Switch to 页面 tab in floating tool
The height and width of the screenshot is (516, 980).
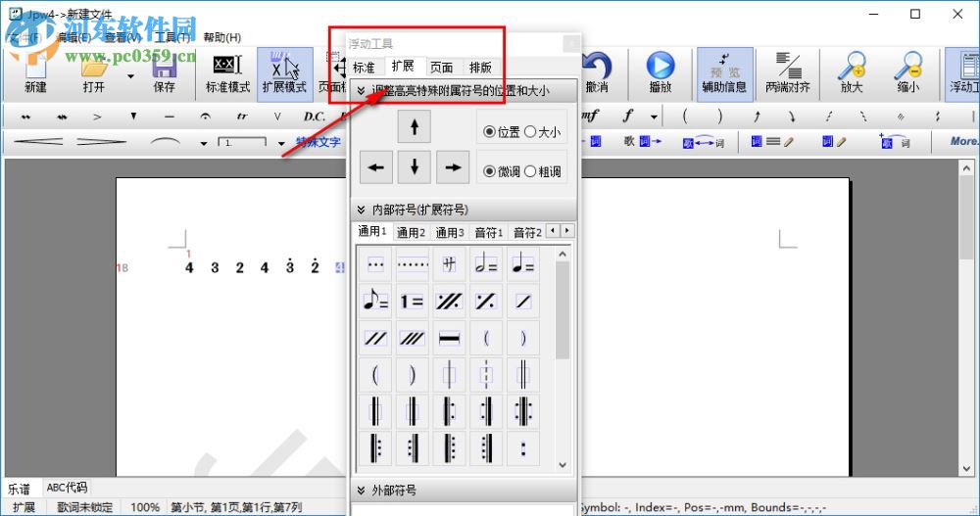(x=441, y=68)
